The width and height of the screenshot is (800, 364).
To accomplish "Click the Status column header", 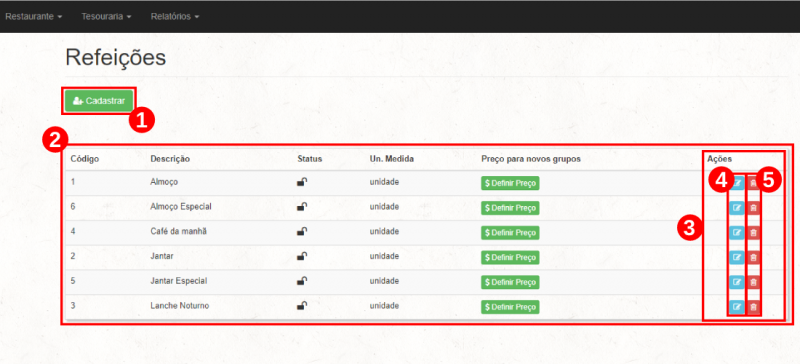I will (x=310, y=159).
